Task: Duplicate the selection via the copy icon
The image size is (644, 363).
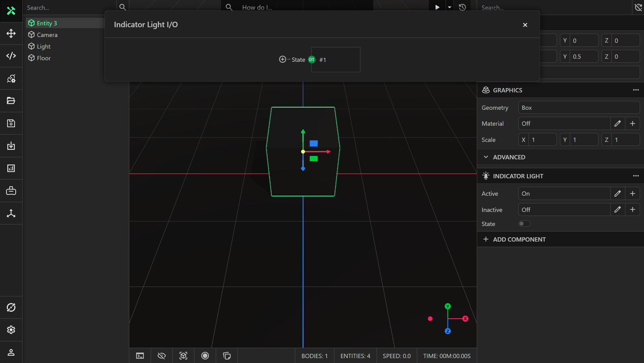Action: pyautogui.click(x=226, y=356)
